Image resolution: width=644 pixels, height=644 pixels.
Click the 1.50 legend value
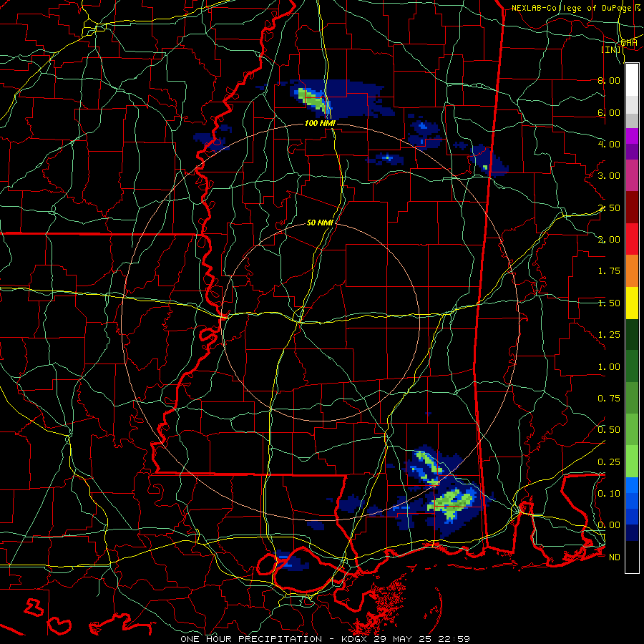point(609,303)
